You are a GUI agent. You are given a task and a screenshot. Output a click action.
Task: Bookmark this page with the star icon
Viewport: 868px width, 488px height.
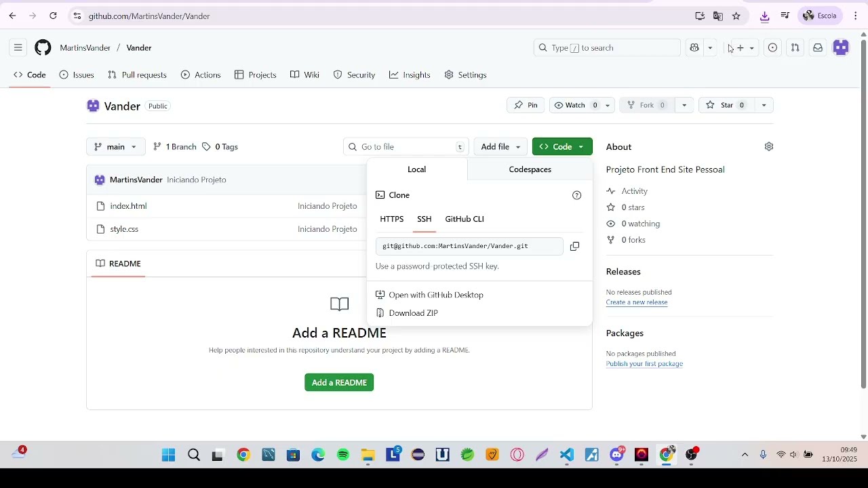click(736, 16)
